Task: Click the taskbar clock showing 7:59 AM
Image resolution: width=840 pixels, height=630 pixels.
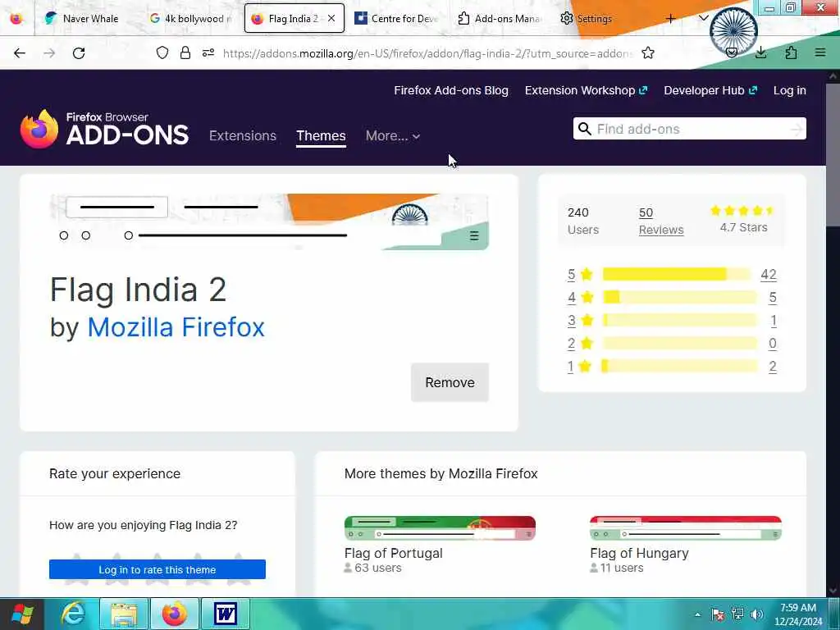Action: [798, 614]
